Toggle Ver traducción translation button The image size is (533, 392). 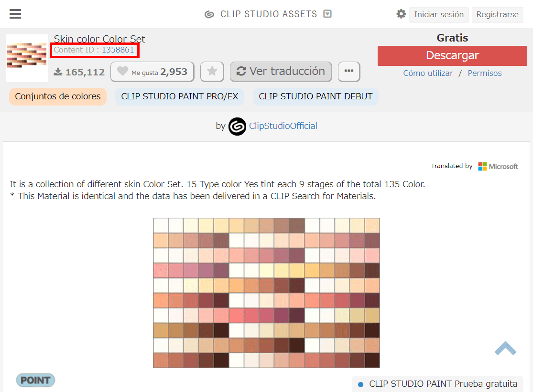pos(281,72)
